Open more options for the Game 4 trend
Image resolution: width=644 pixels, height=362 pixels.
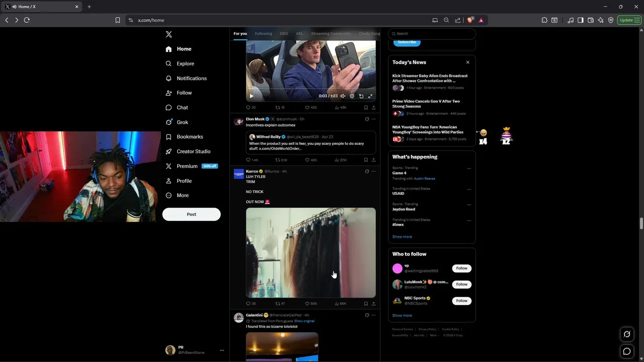pos(469,168)
